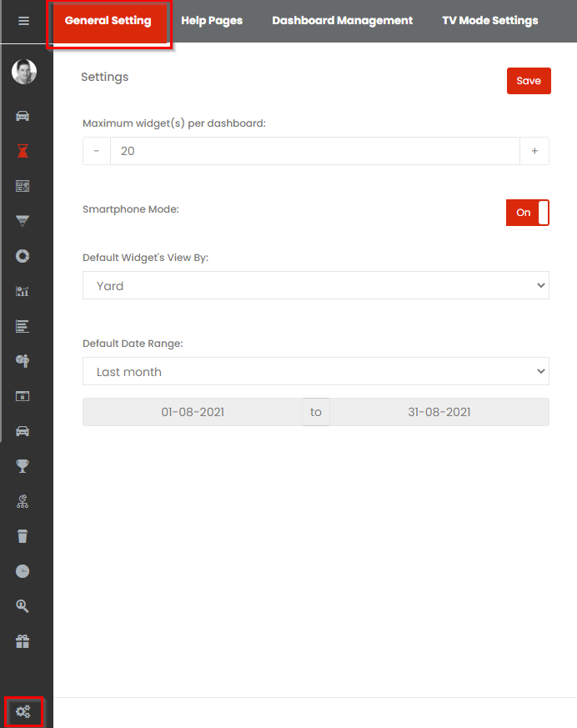Viewport: 577px width, 728px height.
Task: Click the trash bin sidebar icon
Action: (x=23, y=536)
